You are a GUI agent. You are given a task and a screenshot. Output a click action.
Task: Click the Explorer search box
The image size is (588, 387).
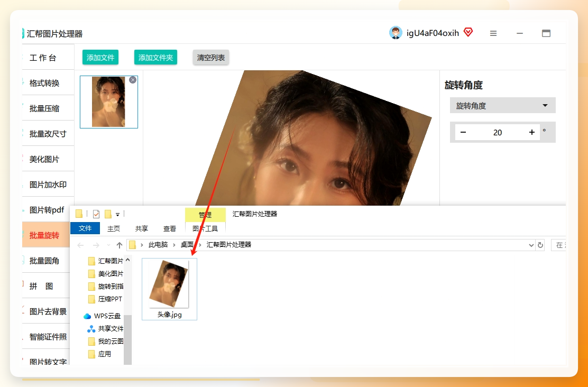pyautogui.click(x=558, y=245)
